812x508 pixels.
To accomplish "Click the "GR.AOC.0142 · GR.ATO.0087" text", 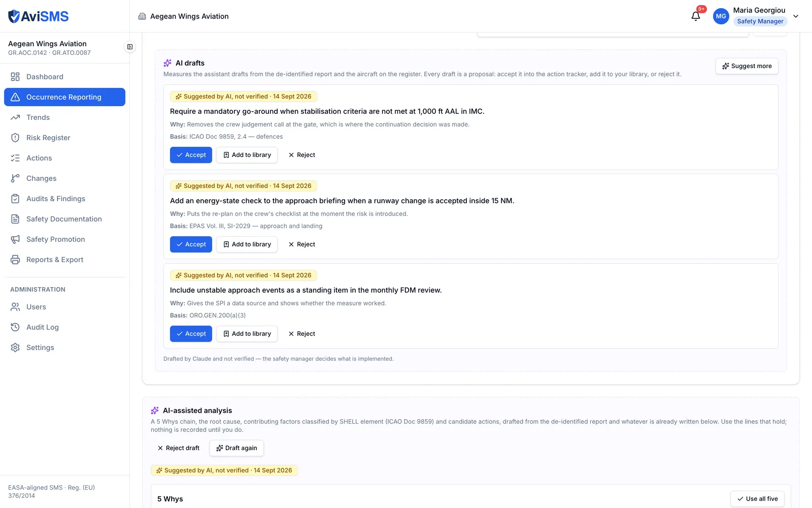I will [x=49, y=53].
